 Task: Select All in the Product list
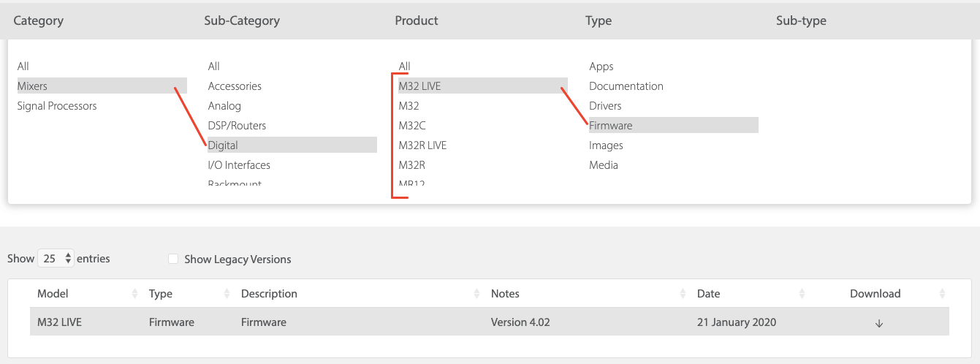point(405,67)
